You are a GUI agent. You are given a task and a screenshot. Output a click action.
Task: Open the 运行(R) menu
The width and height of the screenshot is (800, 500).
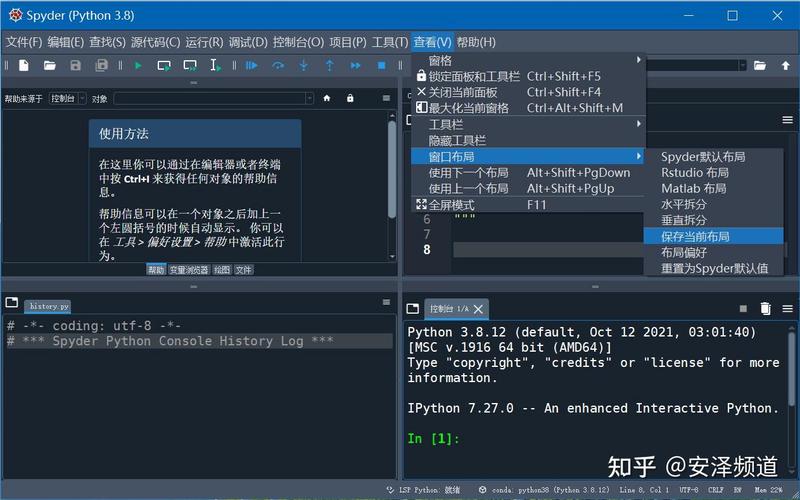[x=204, y=42]
